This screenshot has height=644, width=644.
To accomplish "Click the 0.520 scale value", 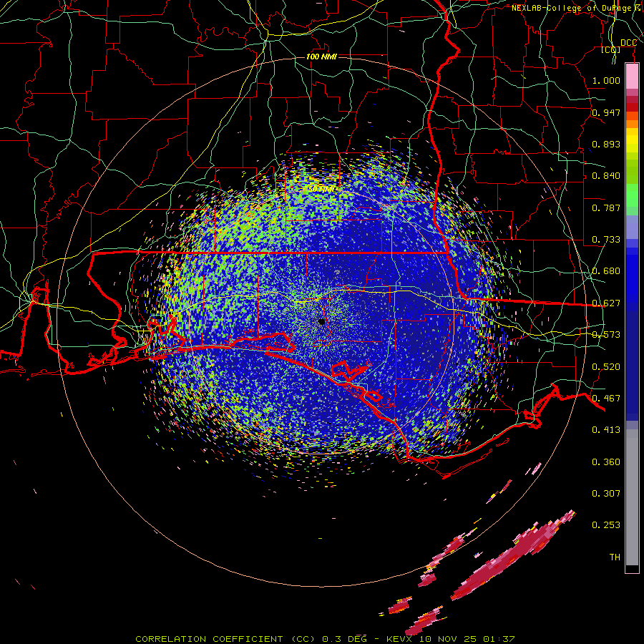I will point(606,367).
